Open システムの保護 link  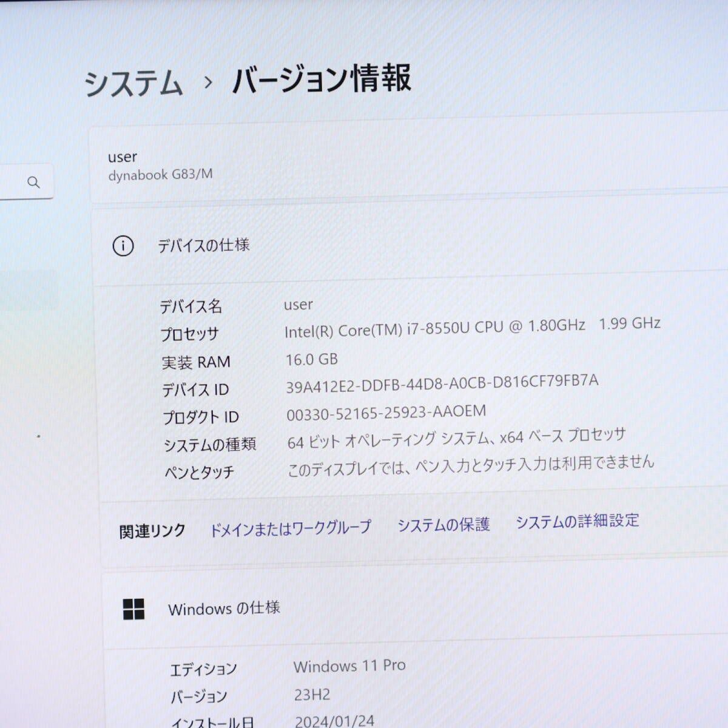pos(443,524)
